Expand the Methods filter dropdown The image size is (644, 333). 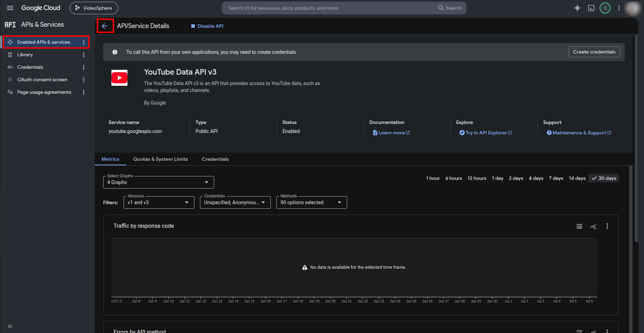click(311, 202)
